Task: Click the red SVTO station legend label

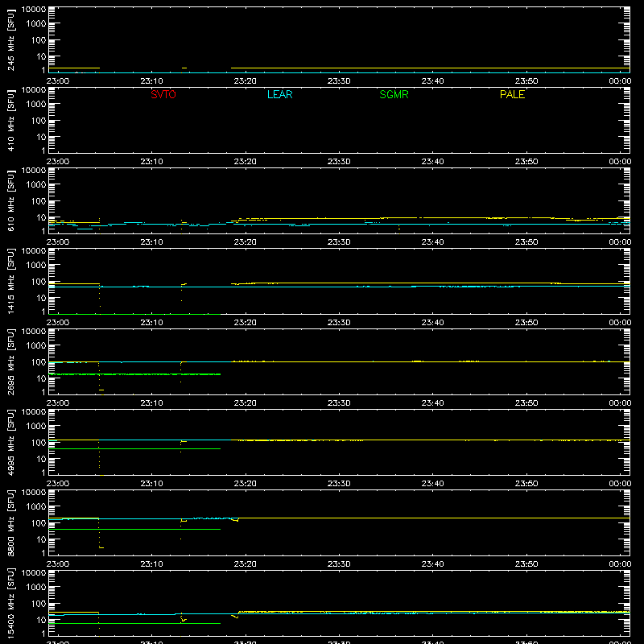Action: click(x=163, y=94)
